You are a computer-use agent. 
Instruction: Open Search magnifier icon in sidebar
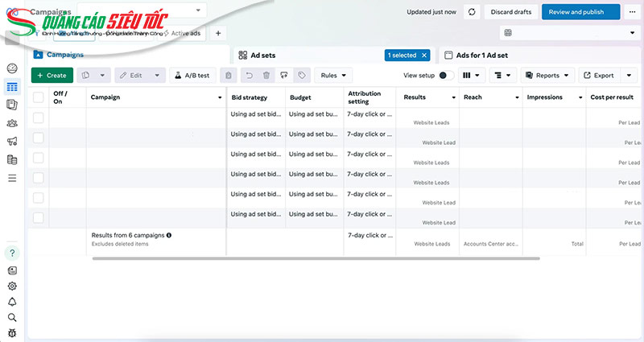pyautogui.click(x=12, y=317)
